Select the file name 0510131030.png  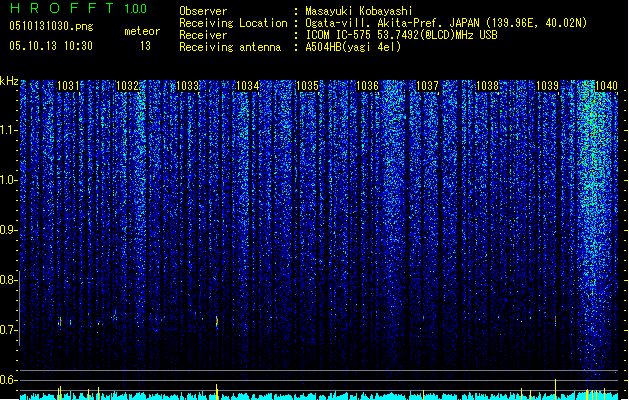click(x=51, y=26)
